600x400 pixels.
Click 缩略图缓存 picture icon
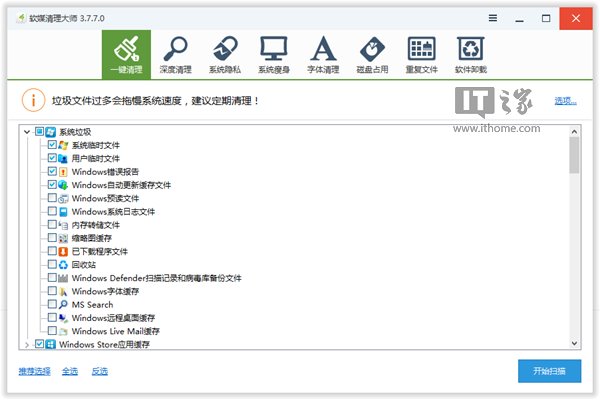[x=63, y=238]
